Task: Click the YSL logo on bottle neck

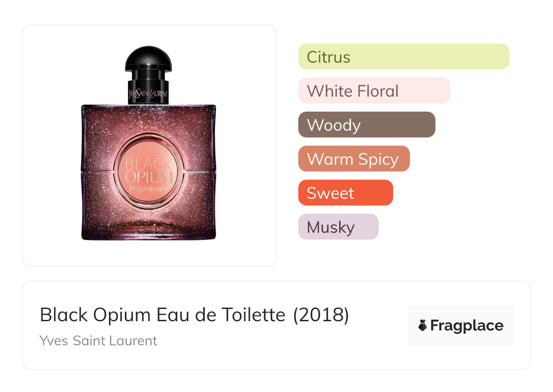Action: click(148, 94)
